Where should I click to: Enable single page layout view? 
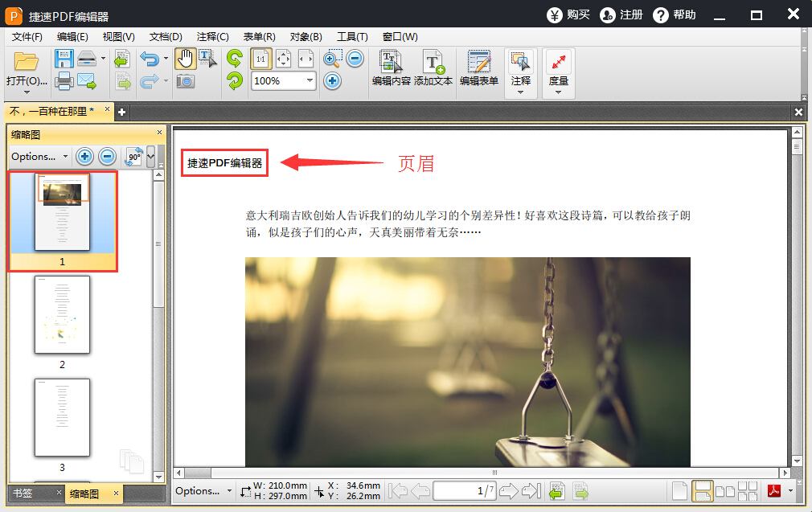click(x=679, y=491)
